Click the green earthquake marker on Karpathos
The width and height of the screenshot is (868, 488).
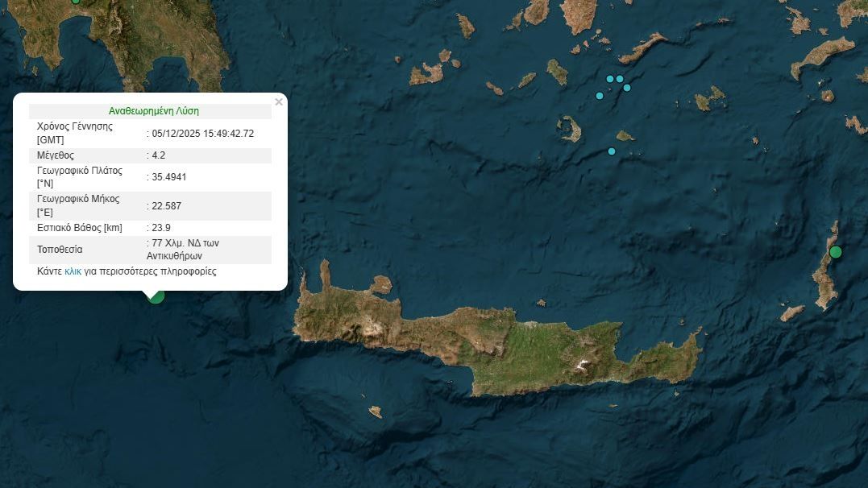(835, 252)
